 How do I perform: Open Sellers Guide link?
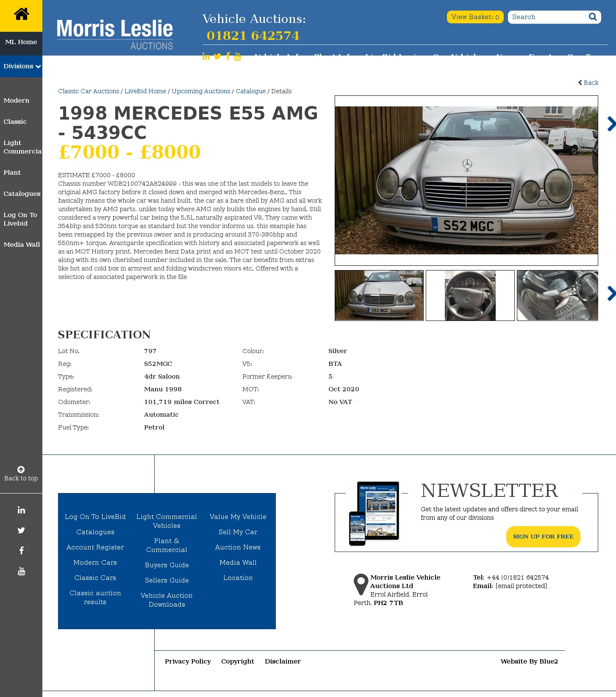[167, 580]
